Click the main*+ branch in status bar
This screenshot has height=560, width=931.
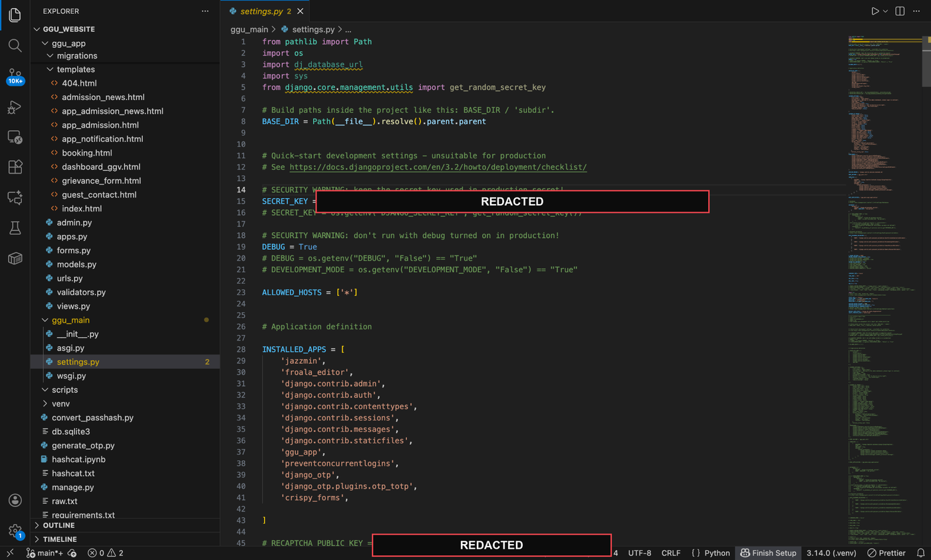coord(45,553)
